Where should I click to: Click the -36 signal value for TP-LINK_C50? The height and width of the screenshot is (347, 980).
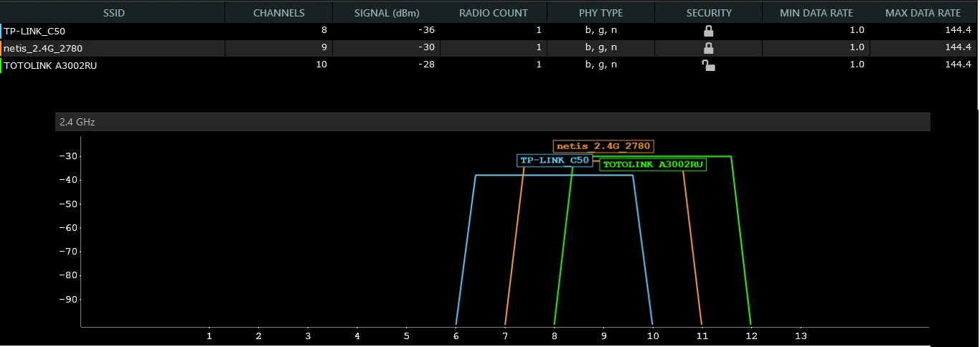pyautogui.click(x=428, y=30)
